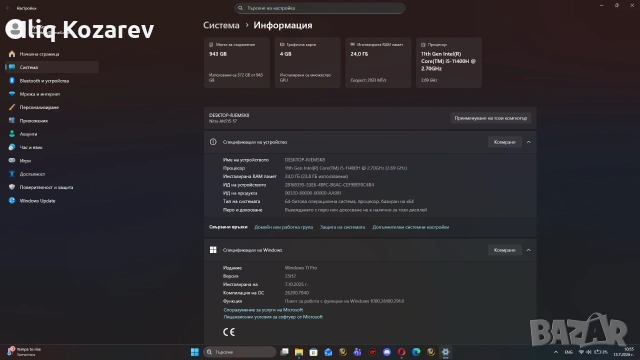Open Windows Update in sidebar
Image resolution: width=640 pixels, height=360 pixels.
[x=51, y=201]
